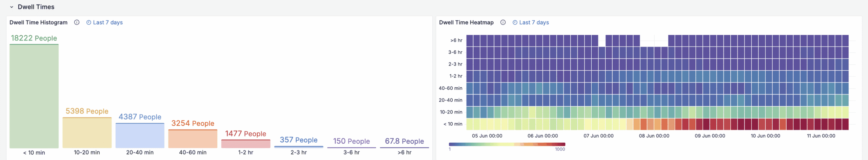This screenshot has width=868, height=160.
Task: Click the 06 Jun 00:00 heatmap axis label
Action: click(x=542, y=136)
